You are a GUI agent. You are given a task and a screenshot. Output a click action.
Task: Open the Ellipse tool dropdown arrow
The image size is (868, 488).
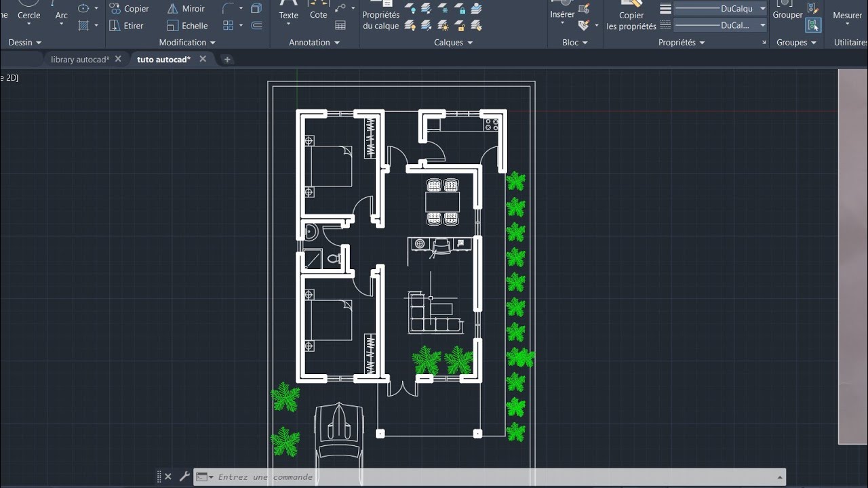(96, 9)
